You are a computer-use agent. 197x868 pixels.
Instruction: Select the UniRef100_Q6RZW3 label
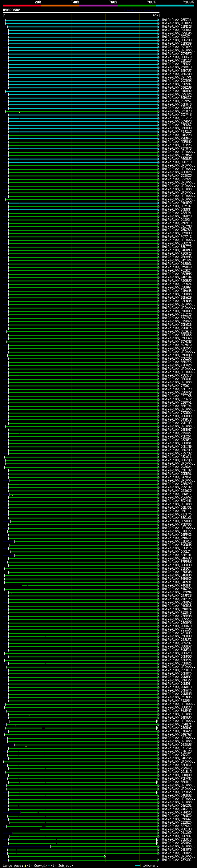[176, 74]
